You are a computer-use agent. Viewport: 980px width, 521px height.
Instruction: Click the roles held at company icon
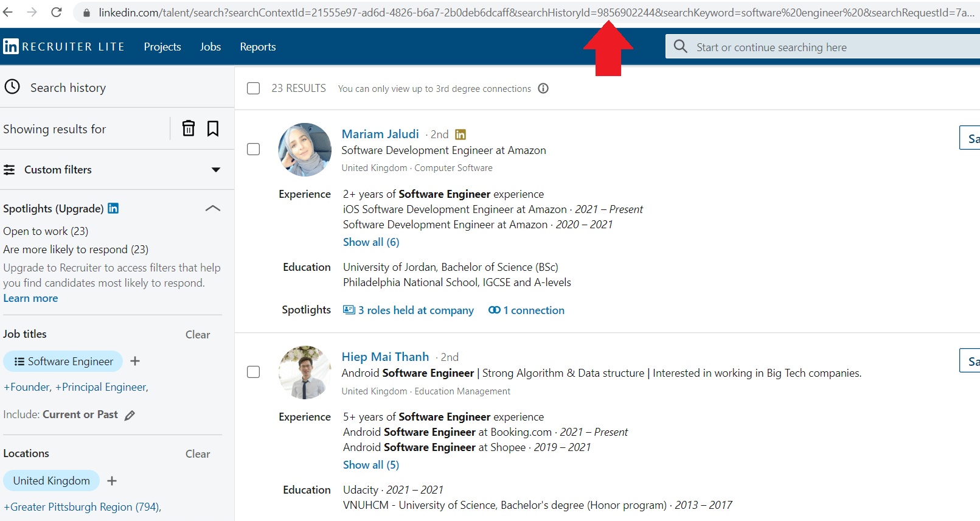pos(349,310)
